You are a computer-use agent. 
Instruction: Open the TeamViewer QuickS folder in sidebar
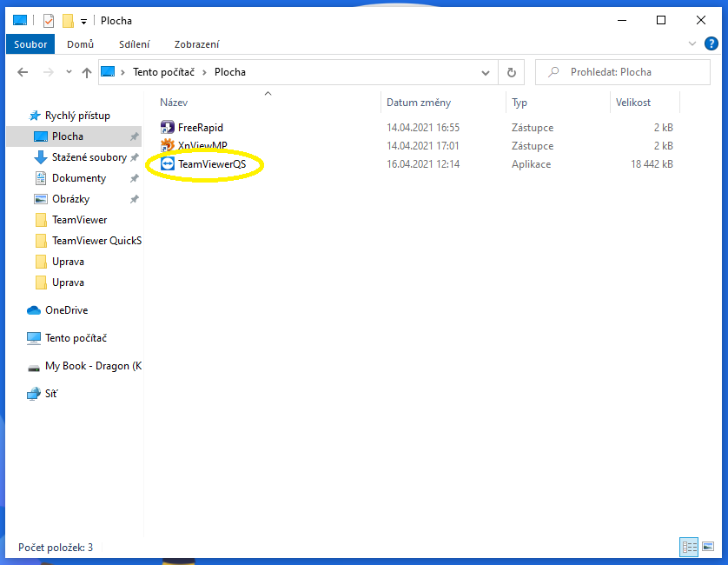[x=96, y=241]
